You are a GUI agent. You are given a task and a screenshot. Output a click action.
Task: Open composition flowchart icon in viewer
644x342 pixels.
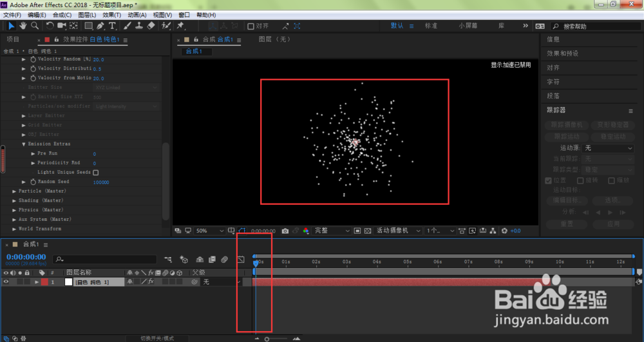[x=493, y=231]
